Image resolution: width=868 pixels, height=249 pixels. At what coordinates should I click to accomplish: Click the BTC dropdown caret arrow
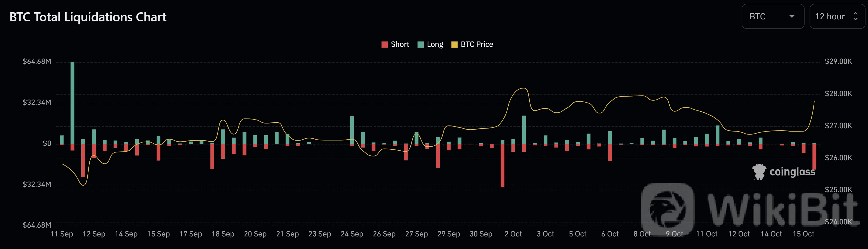(x=792, y=17)
